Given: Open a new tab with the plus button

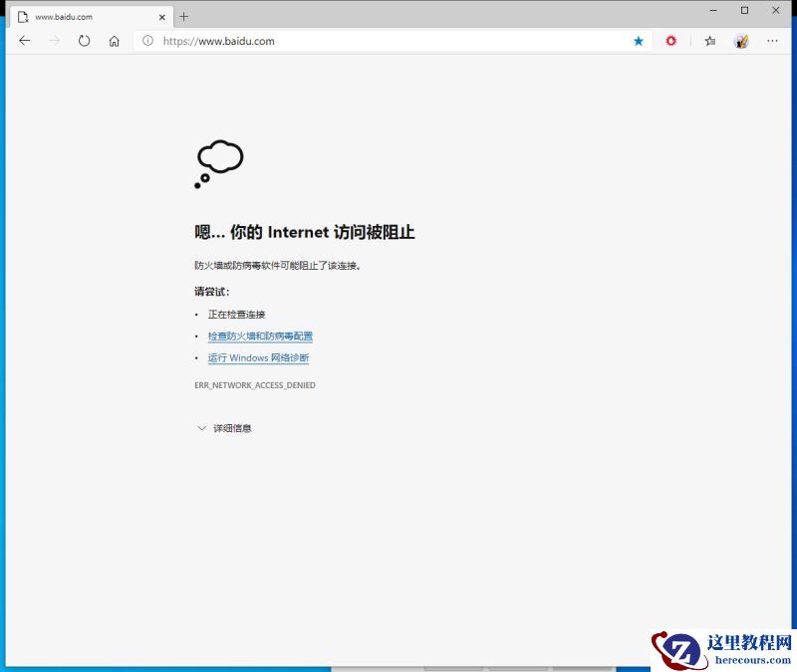Looking at the screenshot, I should pyautogui.click(x=183, y=16).
